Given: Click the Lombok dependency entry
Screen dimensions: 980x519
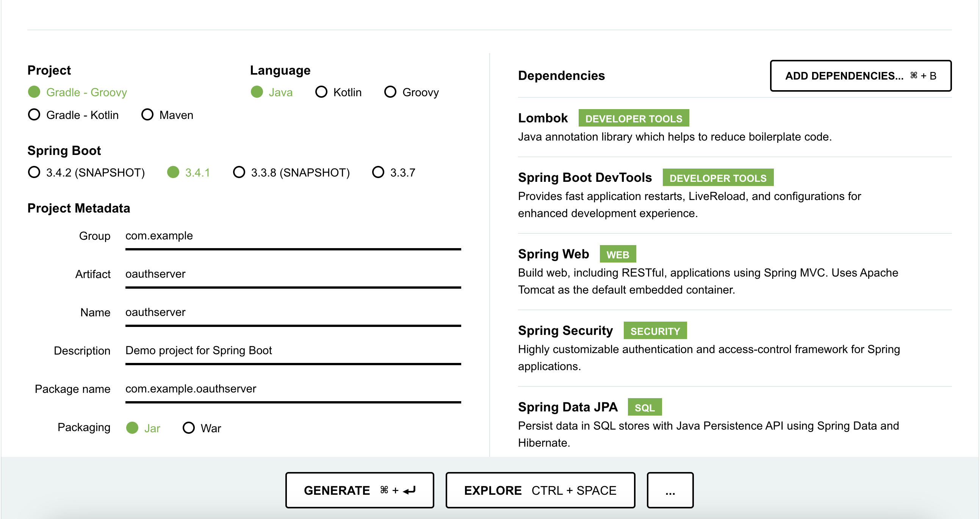Looking at the screenshot, I should 543,118.
